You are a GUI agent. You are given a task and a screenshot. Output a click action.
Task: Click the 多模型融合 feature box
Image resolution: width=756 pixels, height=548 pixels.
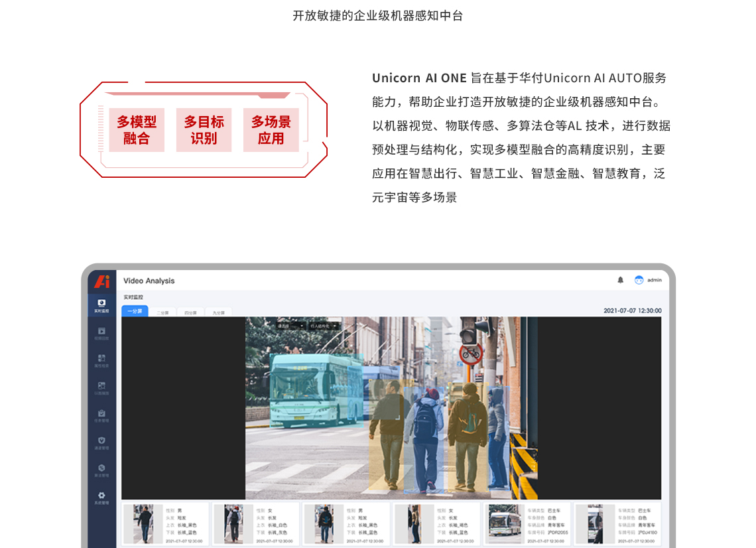137,130
